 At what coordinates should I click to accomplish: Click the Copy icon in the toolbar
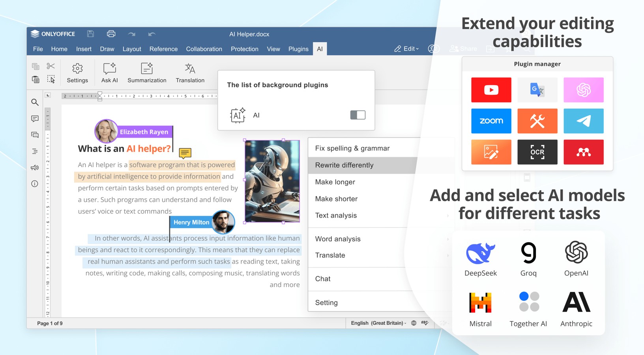[x=36, y=66]
